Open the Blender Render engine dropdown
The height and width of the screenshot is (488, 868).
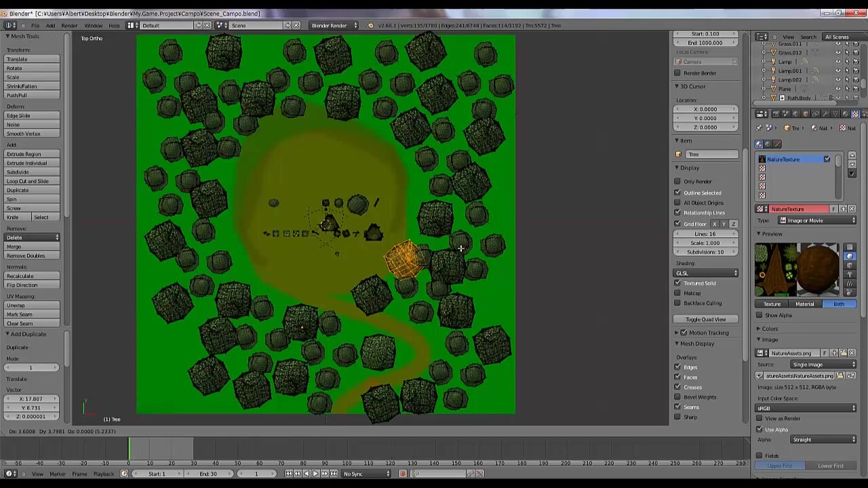333,26
